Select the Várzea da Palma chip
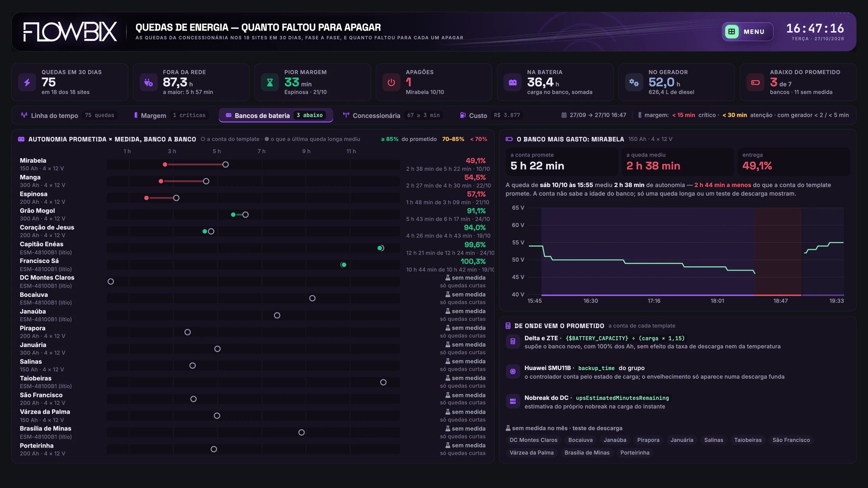868x488 pixels. click(x=531, y=452)
